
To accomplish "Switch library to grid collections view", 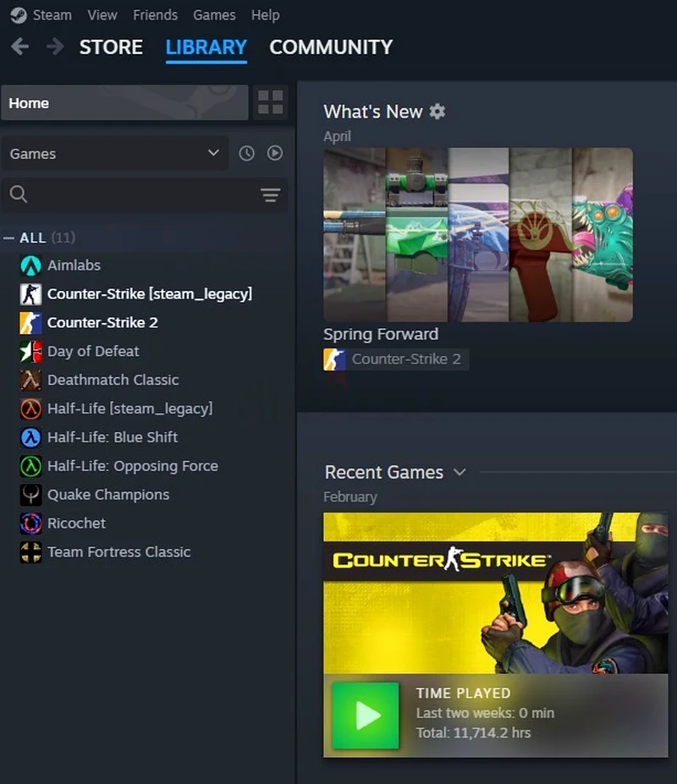I will click(x=271, y=102).
